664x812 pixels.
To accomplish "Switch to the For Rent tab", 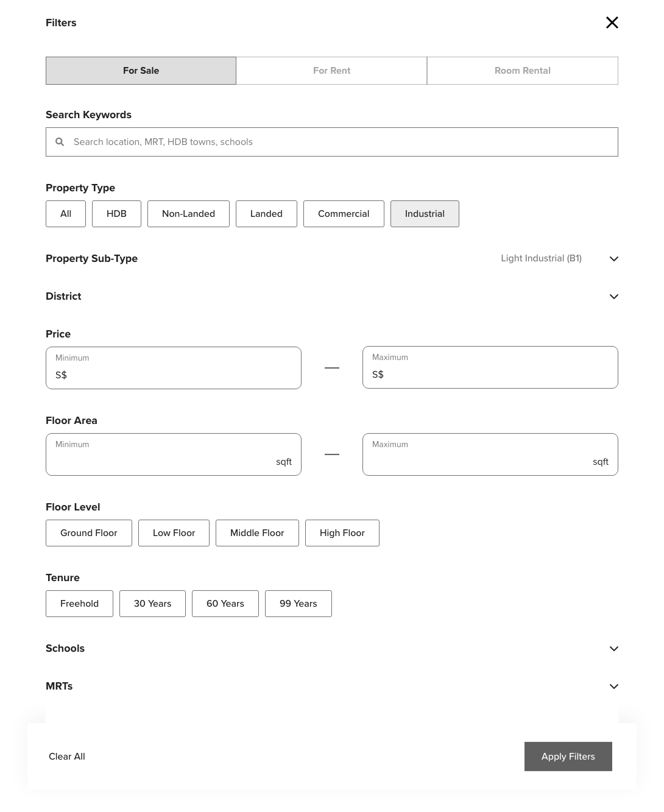I will (331, 71).
